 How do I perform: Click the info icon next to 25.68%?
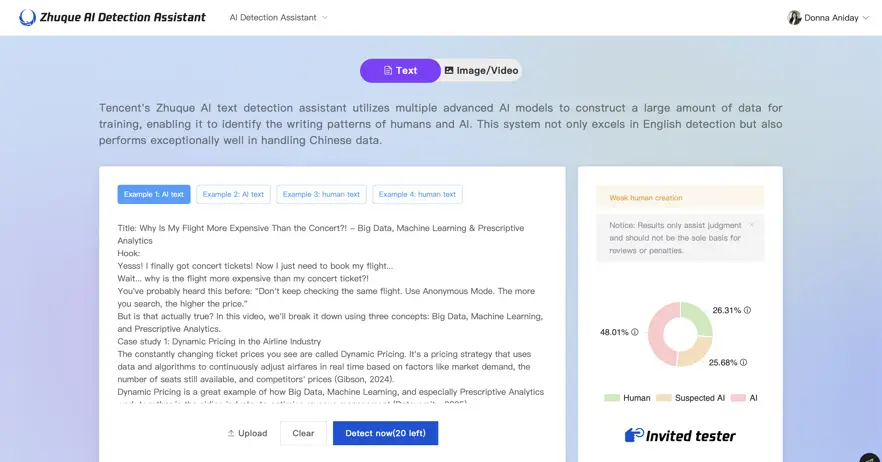[743, 362]
